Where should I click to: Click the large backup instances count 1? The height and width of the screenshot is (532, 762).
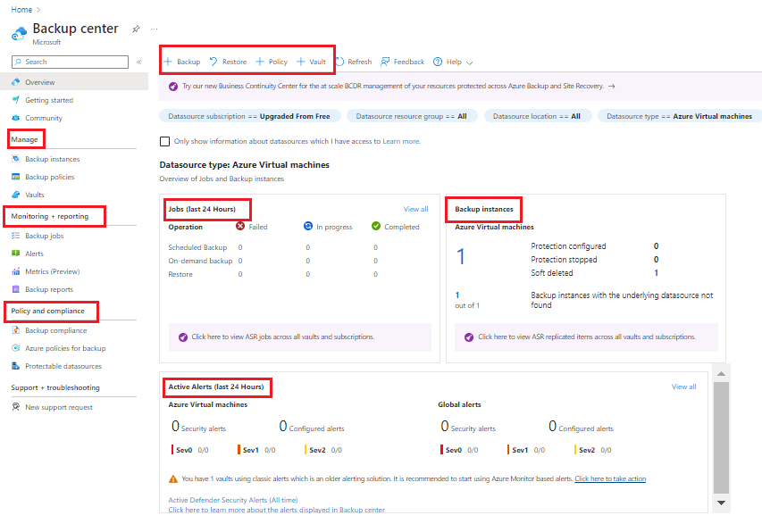(x=461, y=256)
